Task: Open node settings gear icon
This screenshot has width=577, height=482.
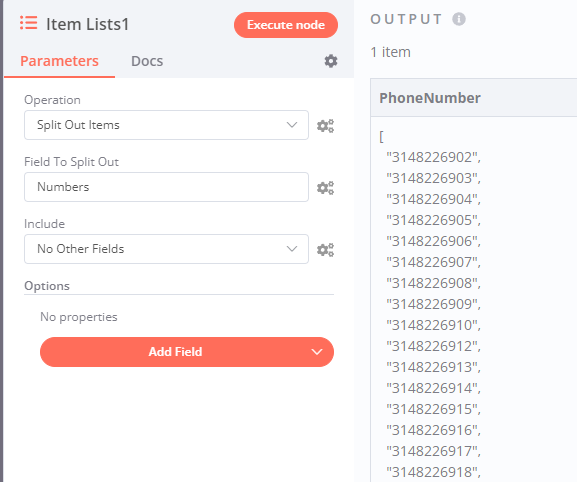Action: tap(331, 61)
